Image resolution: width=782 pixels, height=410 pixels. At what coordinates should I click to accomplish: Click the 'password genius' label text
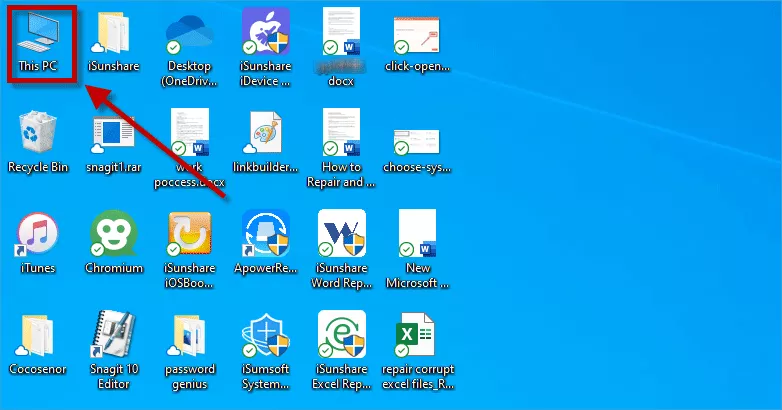pyautogui.click(x=190, y=377)
